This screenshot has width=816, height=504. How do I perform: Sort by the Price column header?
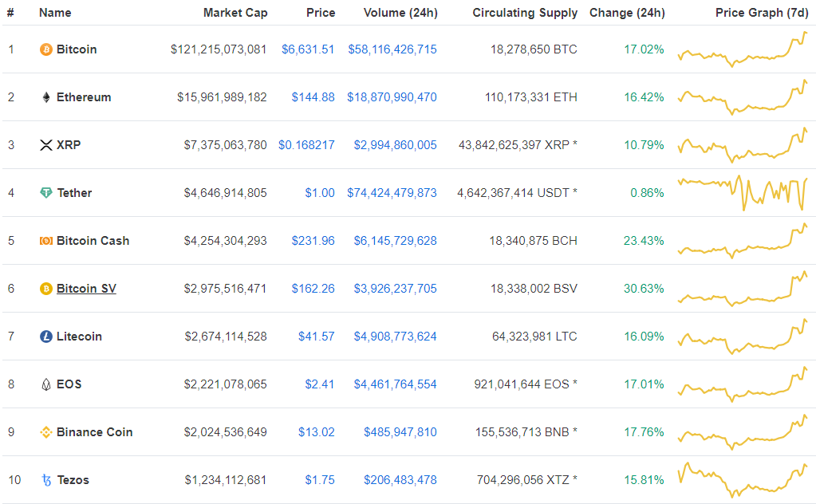[x=321, y=13]
